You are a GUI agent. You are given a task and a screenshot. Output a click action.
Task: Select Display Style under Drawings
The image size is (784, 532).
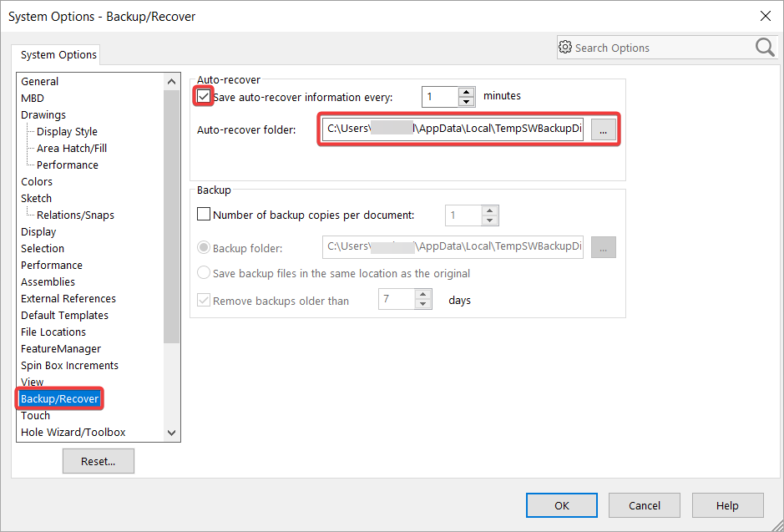(x=67, y=131)
